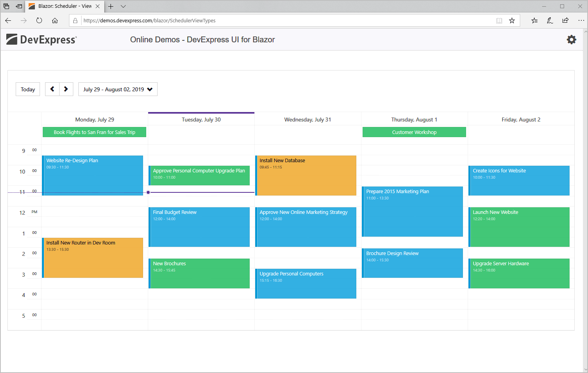Go to previous week using the left chevron

52,89
